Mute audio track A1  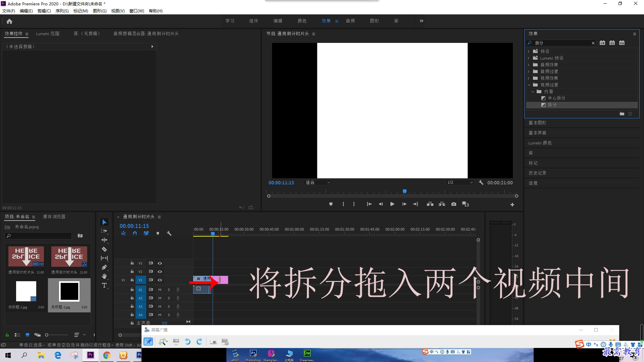[160, 290]
